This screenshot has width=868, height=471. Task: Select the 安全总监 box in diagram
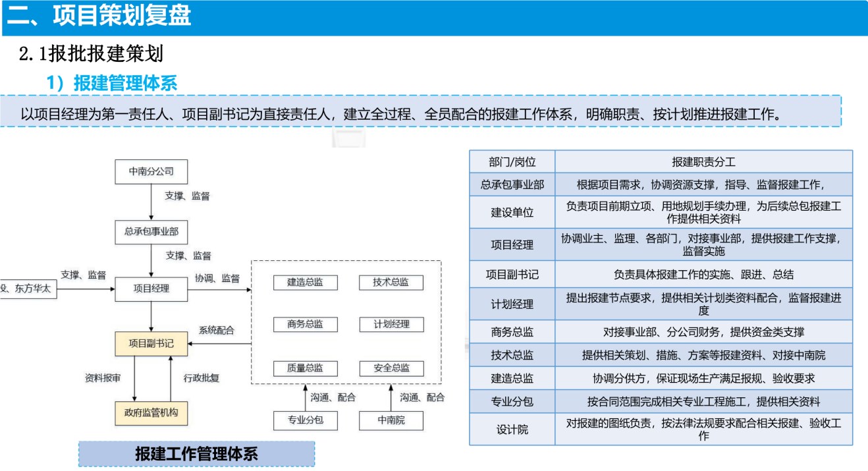pos(391,368)
